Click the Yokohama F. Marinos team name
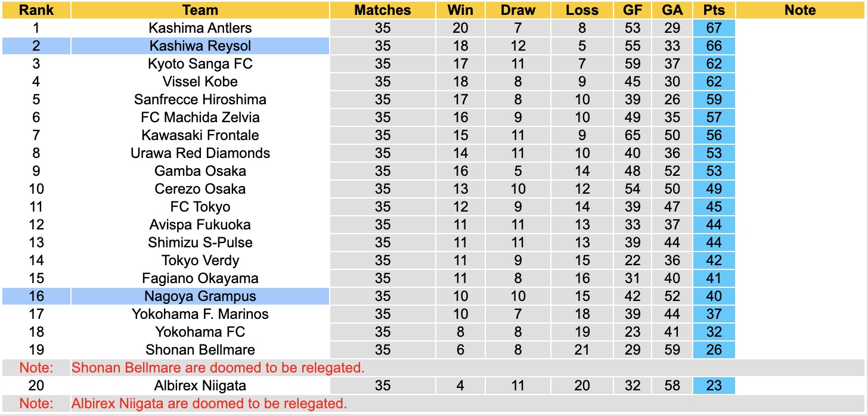Image resolution: width=868 pixels, height=416 pixels. 200,314
